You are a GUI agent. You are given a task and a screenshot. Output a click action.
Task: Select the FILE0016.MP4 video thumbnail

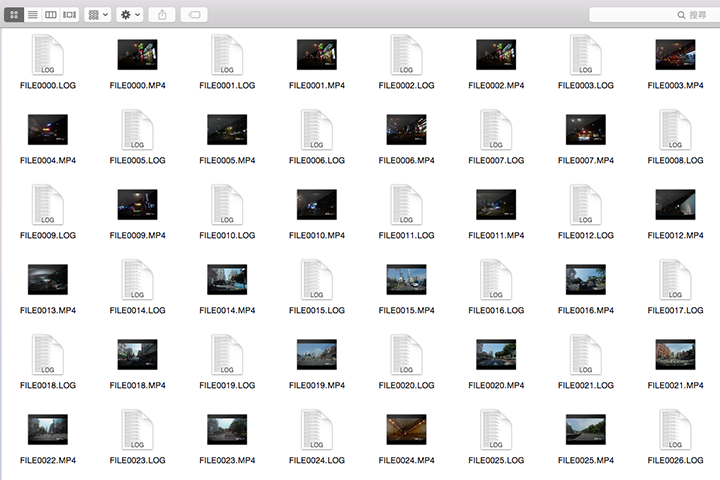(585, 279)
